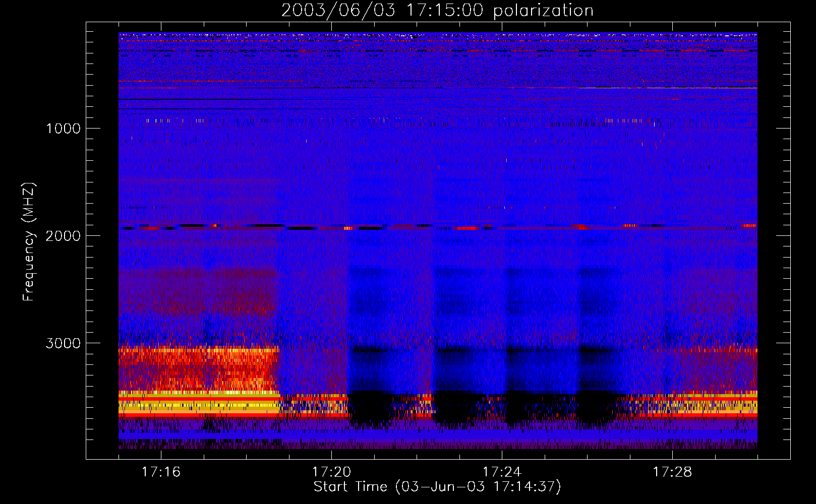This screenshot has width=816, height=504.
Task: Click the 'Frequency (MHZ)' axis title
Action: click(x=29, y=241)
